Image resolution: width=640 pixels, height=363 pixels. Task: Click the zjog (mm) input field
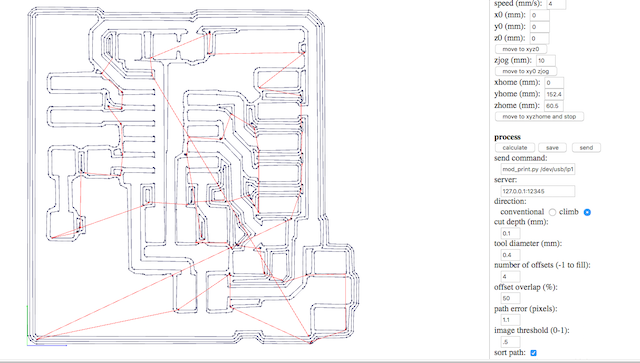546,60
